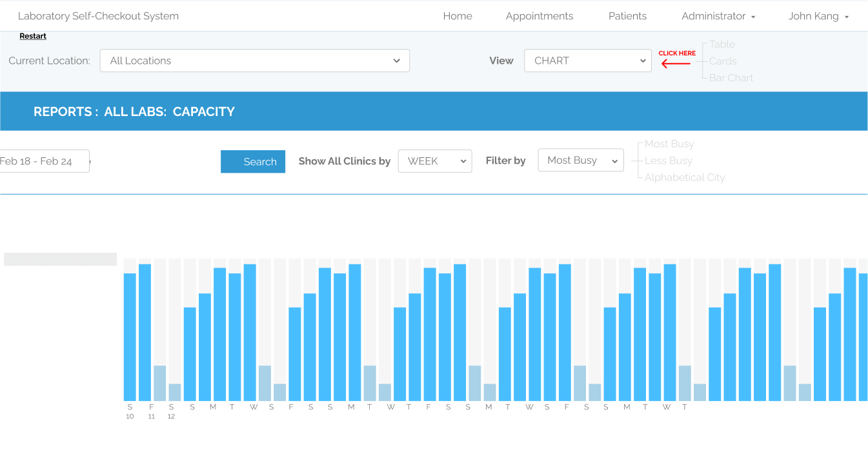Select the Alphabetical City hint label

pyautogui.click(x=685, y=177)
